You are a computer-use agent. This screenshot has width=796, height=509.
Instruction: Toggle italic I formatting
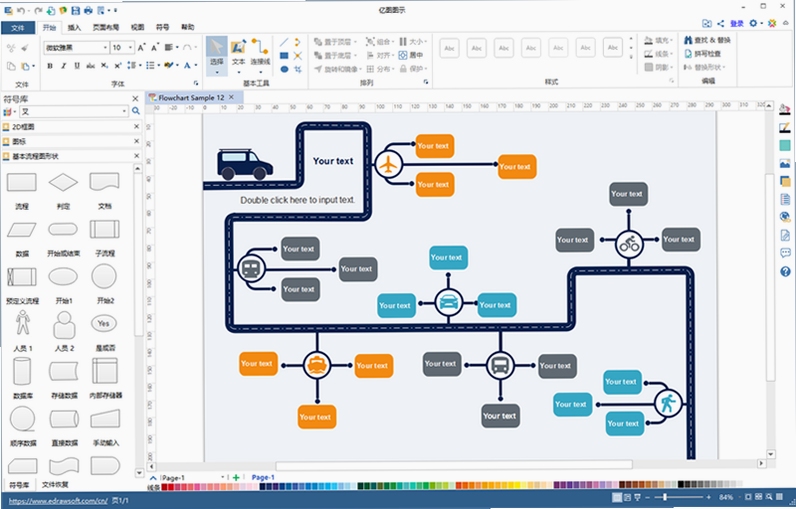63,65
